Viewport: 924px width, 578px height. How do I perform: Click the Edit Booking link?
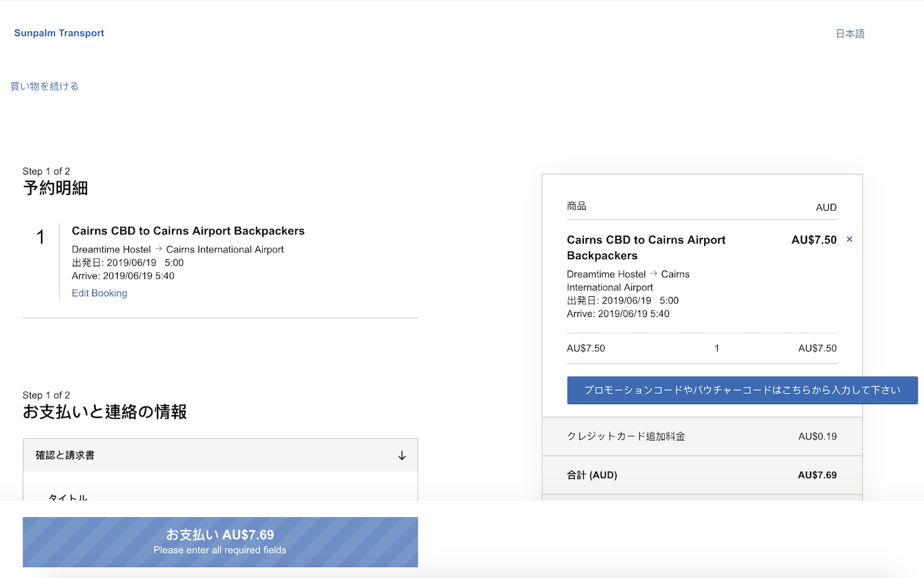tap(99, 293)
